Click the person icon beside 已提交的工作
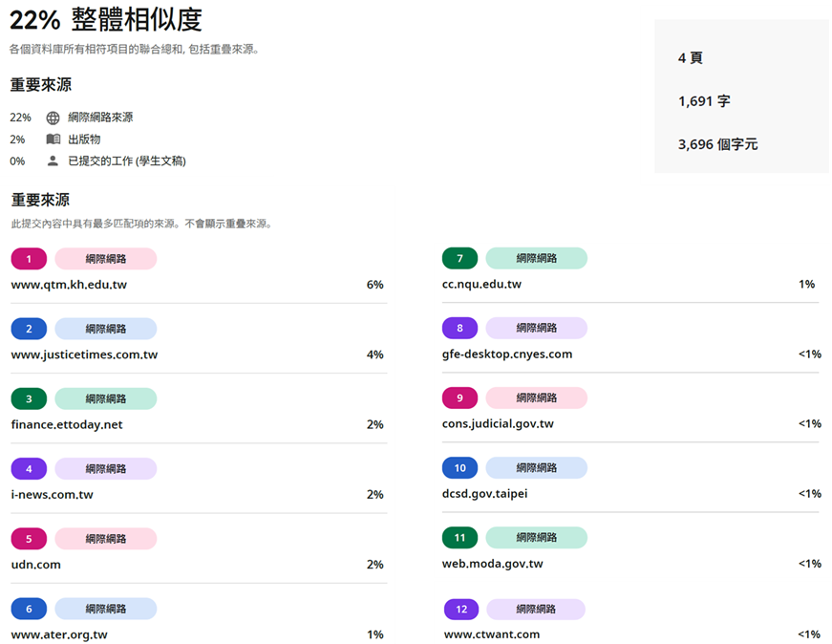Viewport: 832px width, 644px height. (53, 161)
